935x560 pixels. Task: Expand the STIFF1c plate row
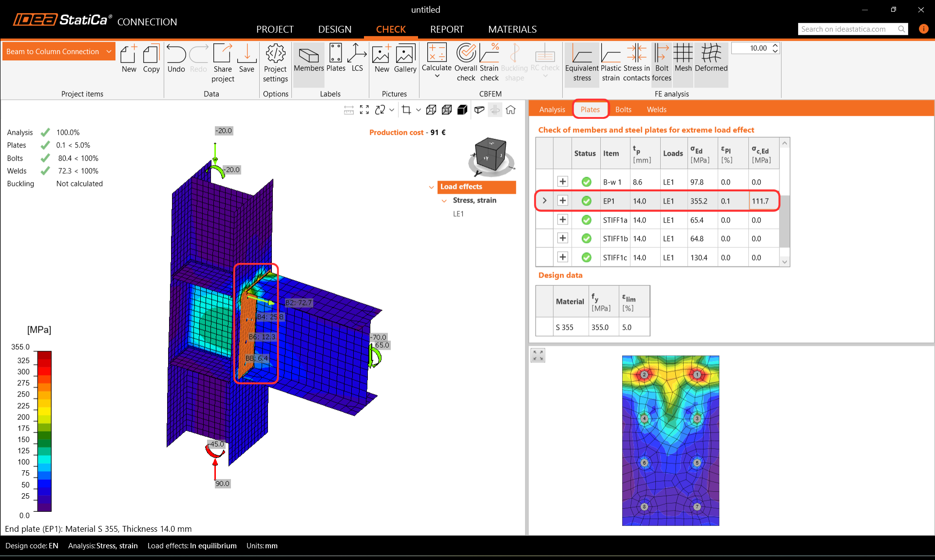tap(562, 257)
